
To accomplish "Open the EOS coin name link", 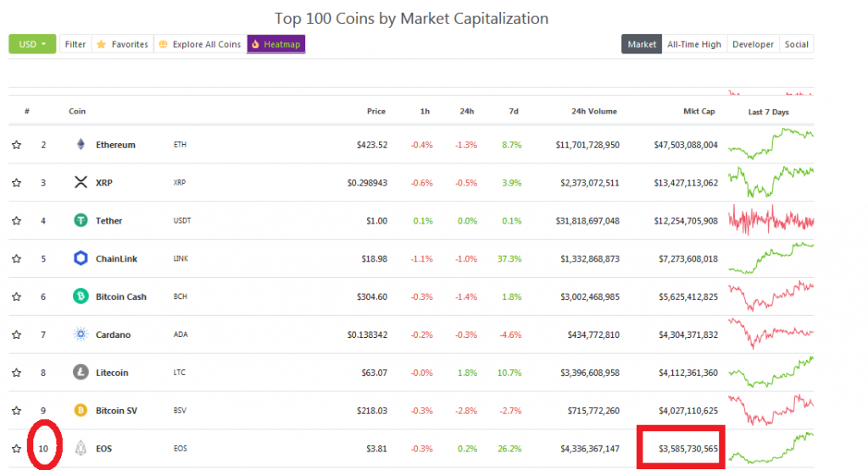I will coord(103,449).
